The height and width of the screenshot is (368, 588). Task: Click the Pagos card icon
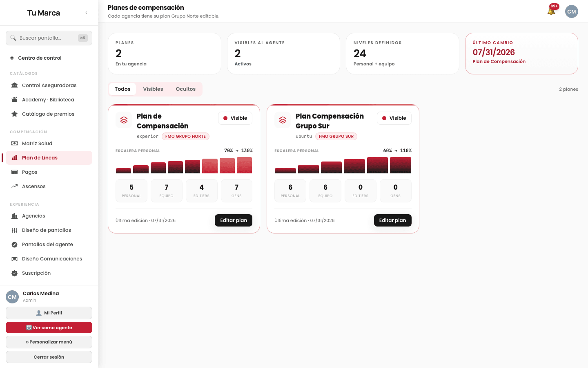15,172
